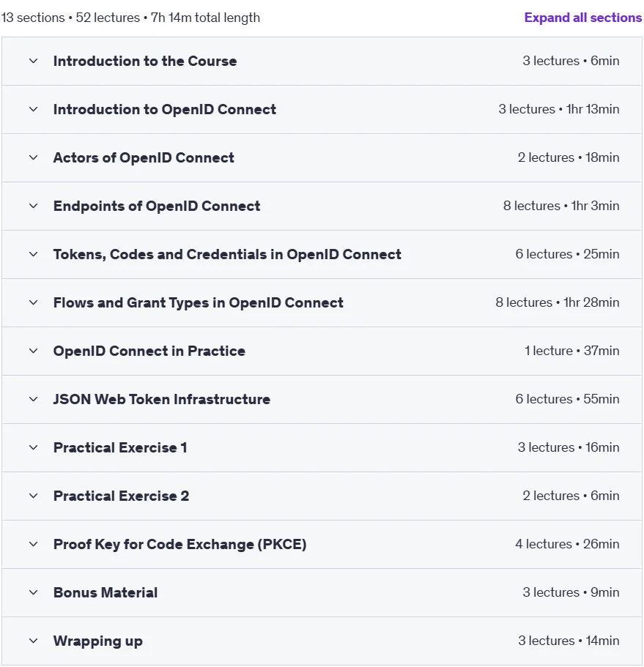This screenshot has width=644, height=667.
Task: Click '8 lectures • 1hr 28min' summary text
Action: [557, 302]
